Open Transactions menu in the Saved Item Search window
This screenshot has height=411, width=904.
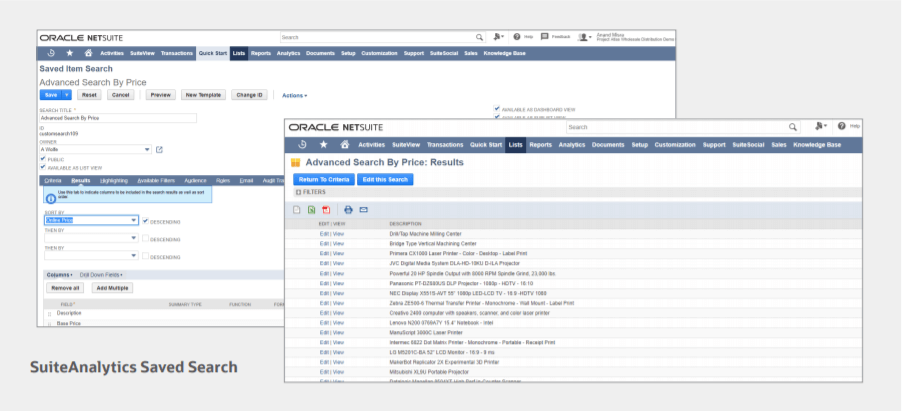coord(176,53)
